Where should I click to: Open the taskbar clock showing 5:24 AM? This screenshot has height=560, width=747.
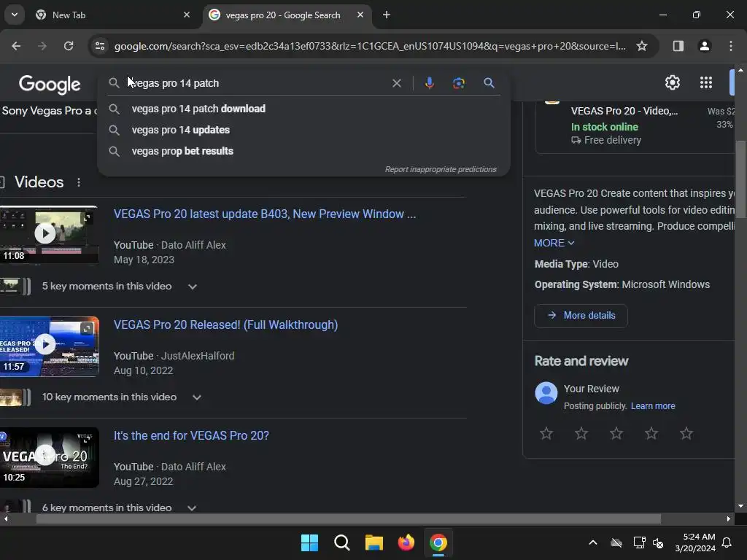coord(695,542)
